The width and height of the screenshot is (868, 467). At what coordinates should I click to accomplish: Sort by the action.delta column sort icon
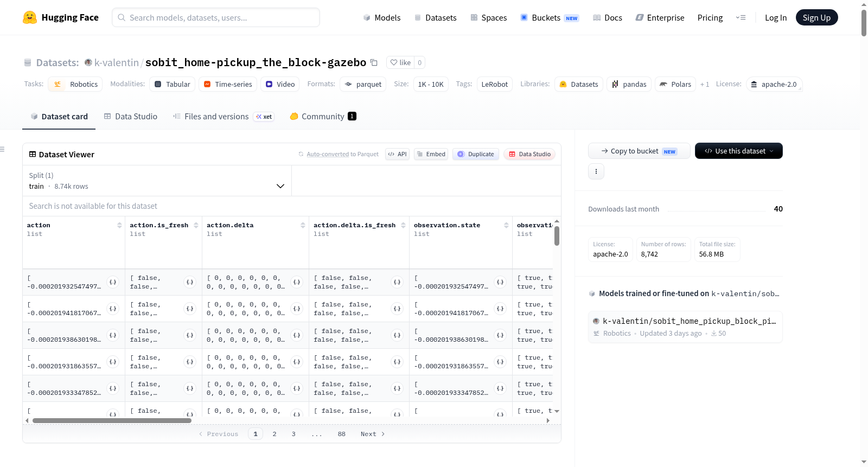click(303, 225)
